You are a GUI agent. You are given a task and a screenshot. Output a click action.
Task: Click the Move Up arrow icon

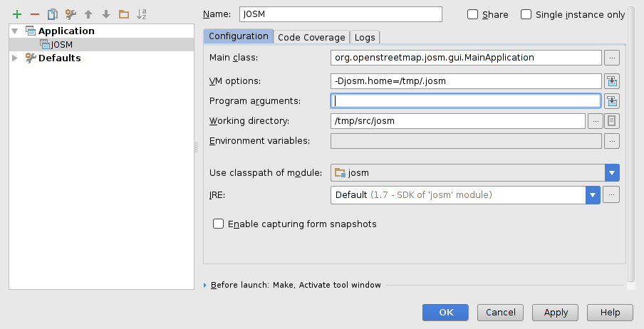(x=88, y=14)
